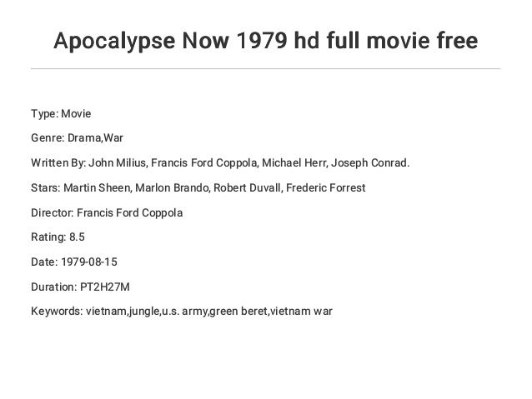
Task: Click the Duration: PT2H27M text
Action: [80, 287]
